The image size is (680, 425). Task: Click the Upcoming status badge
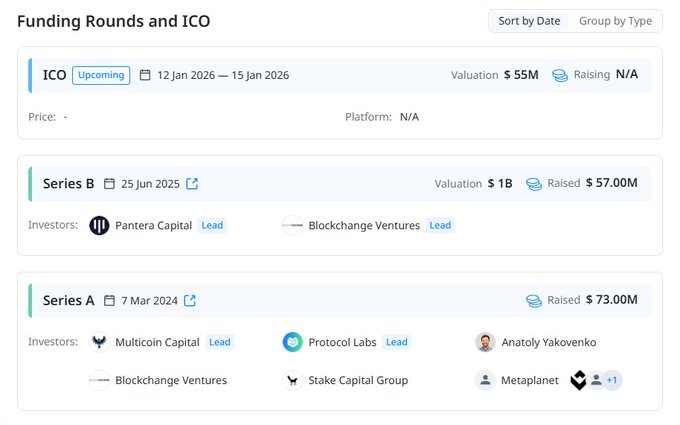[x=101, y=75]
